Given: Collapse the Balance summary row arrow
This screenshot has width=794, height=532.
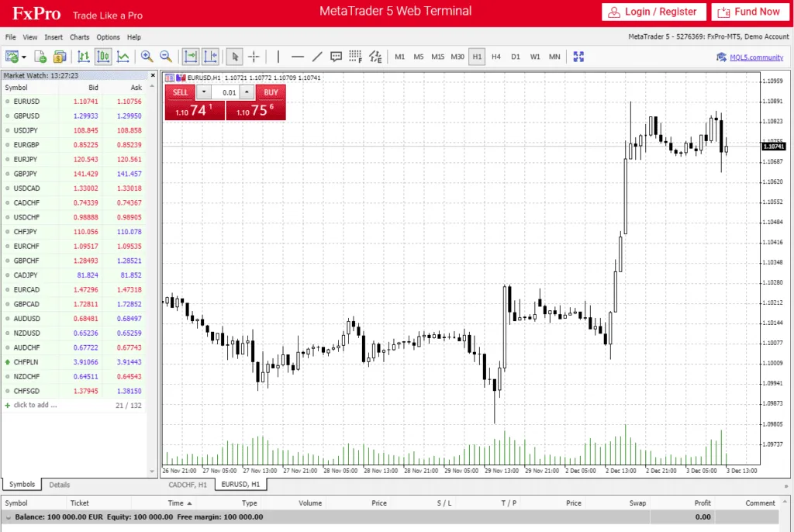Looking at the screenshot, I should click(8, 517).
